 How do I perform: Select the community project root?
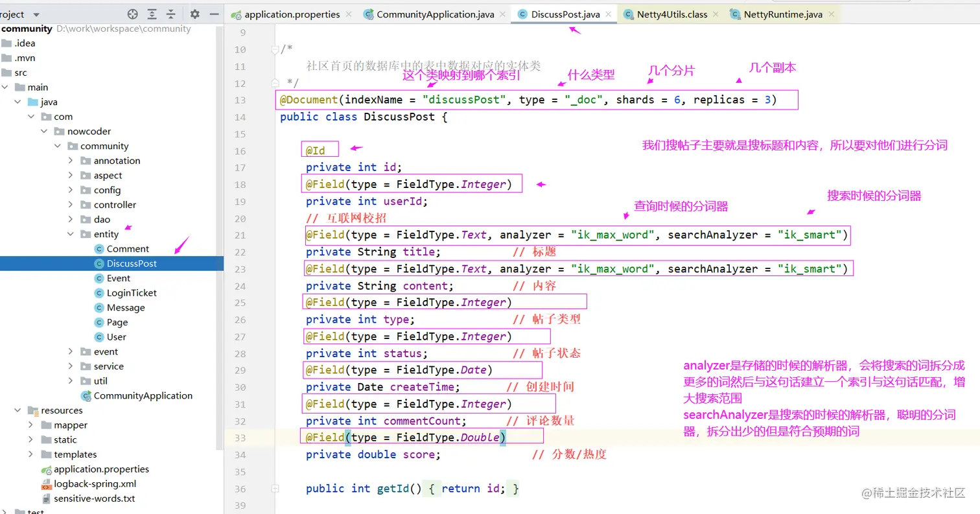(x=26, y=29)
